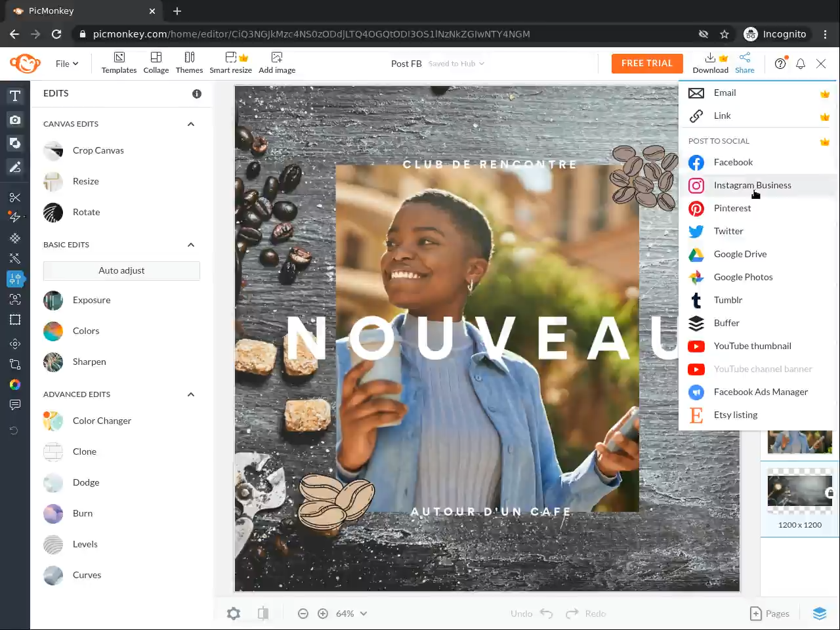The width and height of the screenshot is (840, 630).
Task: Open the 64% zoom level dropdown
Action: (x=352, y=614)
